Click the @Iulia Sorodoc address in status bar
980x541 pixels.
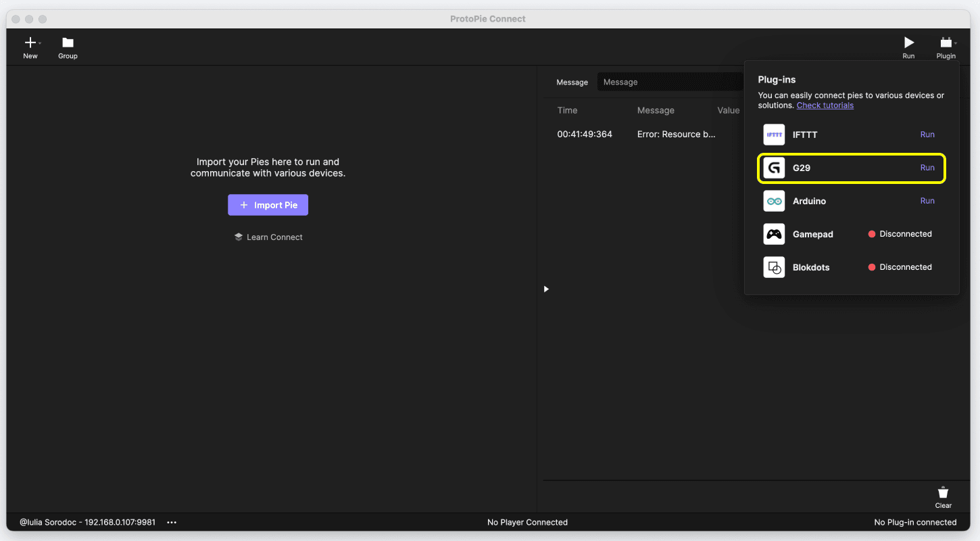(87, 522)
